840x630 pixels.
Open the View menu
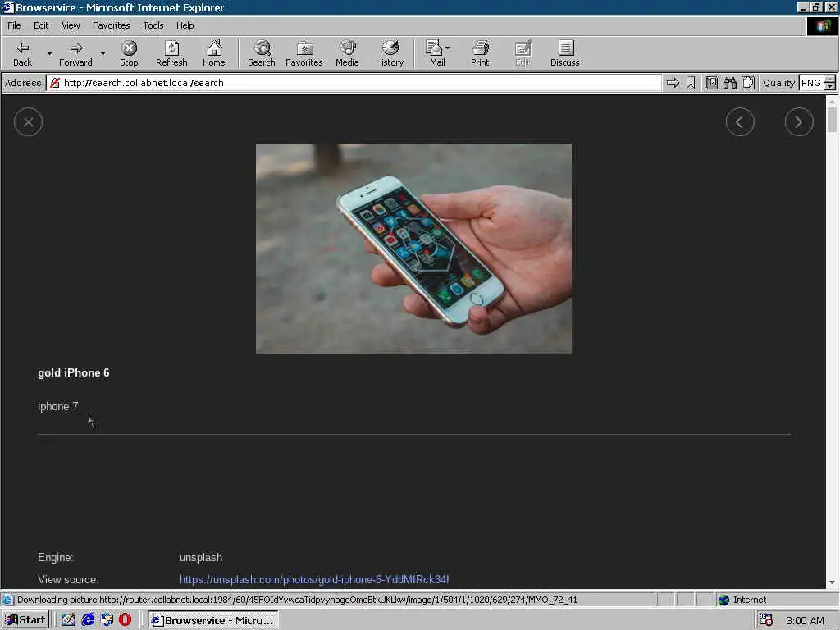(x=71, y=25)
